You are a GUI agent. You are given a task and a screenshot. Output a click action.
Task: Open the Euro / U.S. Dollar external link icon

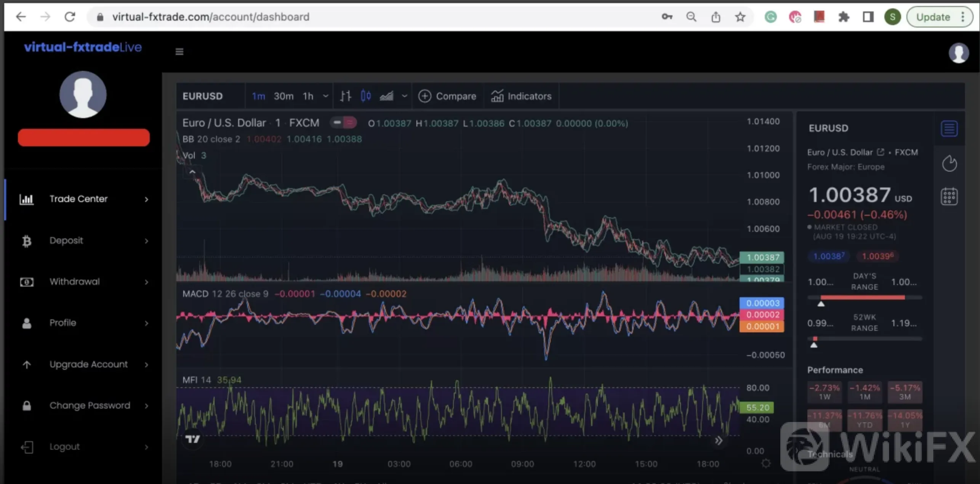(880, 152)
